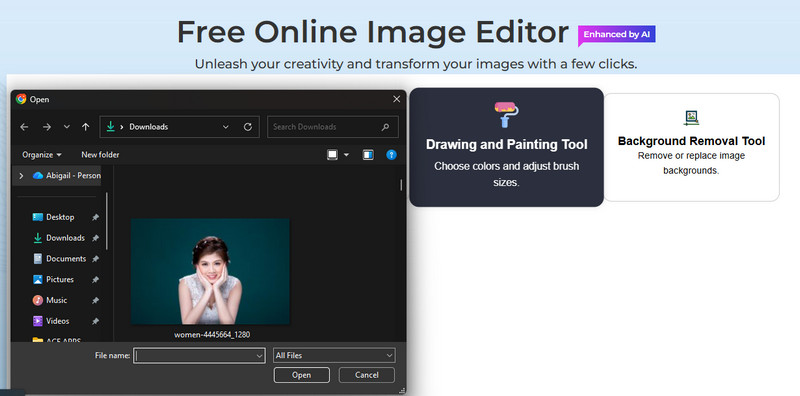Viewport: 800px width, 396px height.
Task: Select Abigail - Personal in sidebar
Action: 66,176
